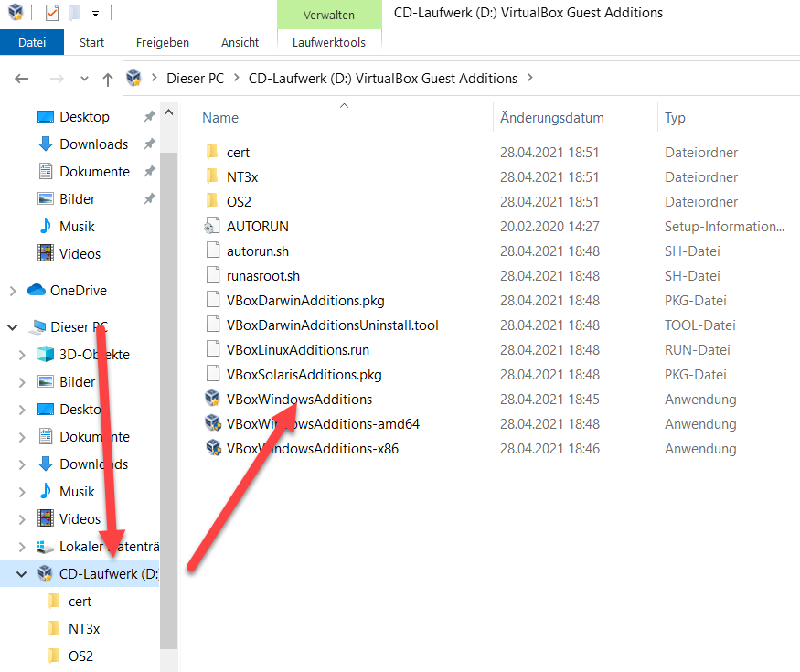The height and width of the screenshot is (672, 800).
Task: Open pinned Bilder in quick access
Action: click(77, 199)
